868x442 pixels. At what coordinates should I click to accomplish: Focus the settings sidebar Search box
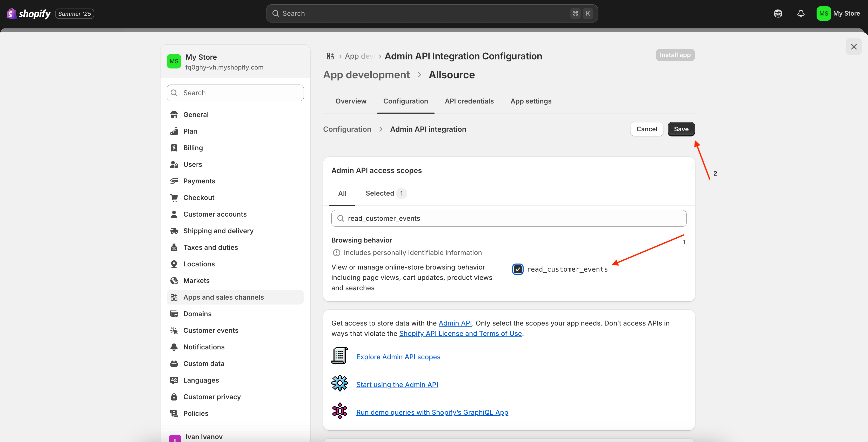click(235, 93)
